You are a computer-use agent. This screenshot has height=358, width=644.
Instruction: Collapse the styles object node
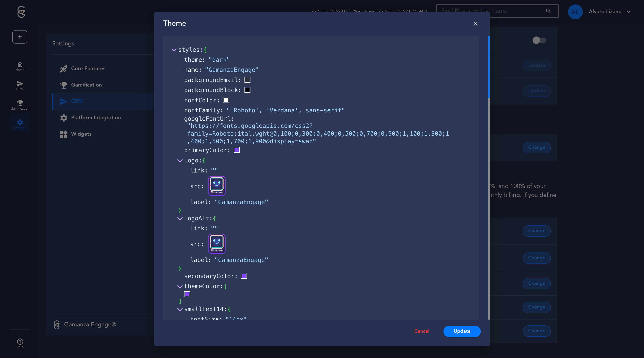[174, 50]
